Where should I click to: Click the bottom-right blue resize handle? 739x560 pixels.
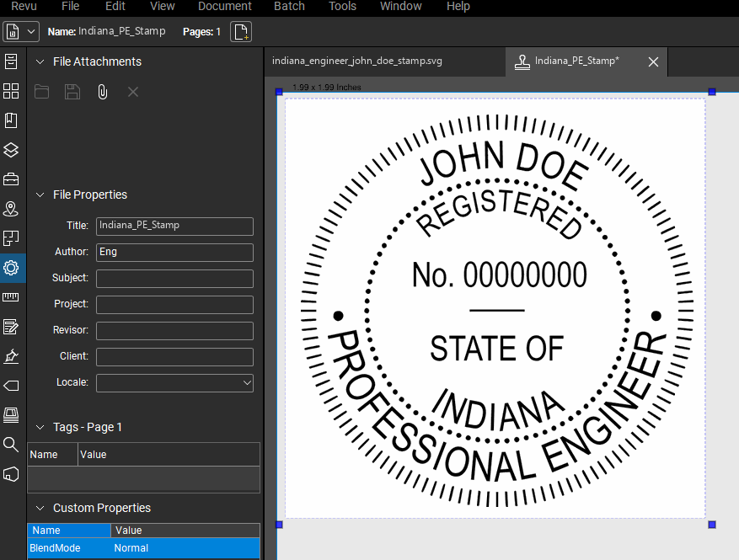tap(712, 525)
